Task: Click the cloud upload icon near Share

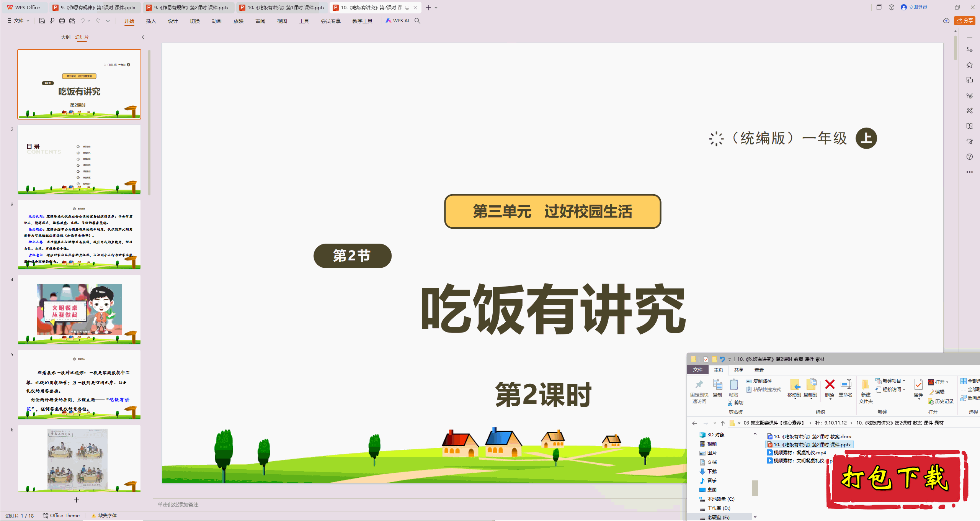Action: click(946, 21)
